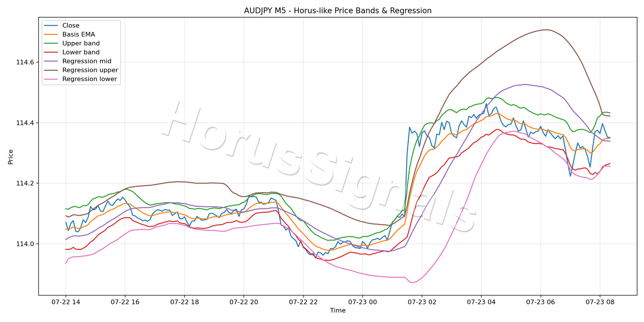Click the '07-23 02' x-axis tick label

(x=422, y=302)
